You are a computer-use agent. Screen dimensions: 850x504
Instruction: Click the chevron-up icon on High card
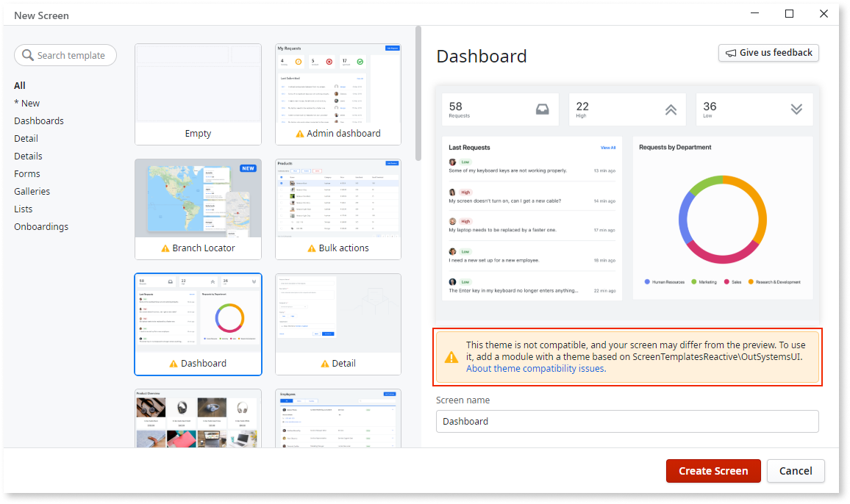(670, 108)
